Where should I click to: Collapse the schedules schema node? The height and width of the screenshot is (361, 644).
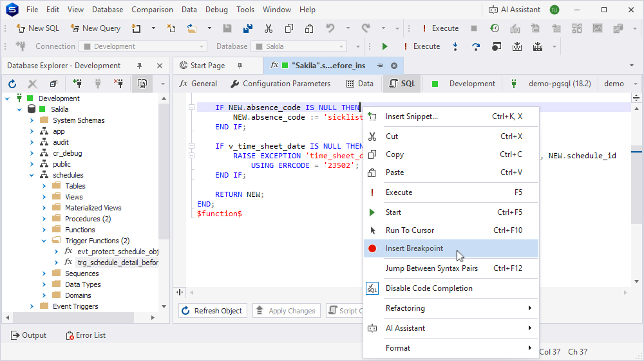point(32,175)
